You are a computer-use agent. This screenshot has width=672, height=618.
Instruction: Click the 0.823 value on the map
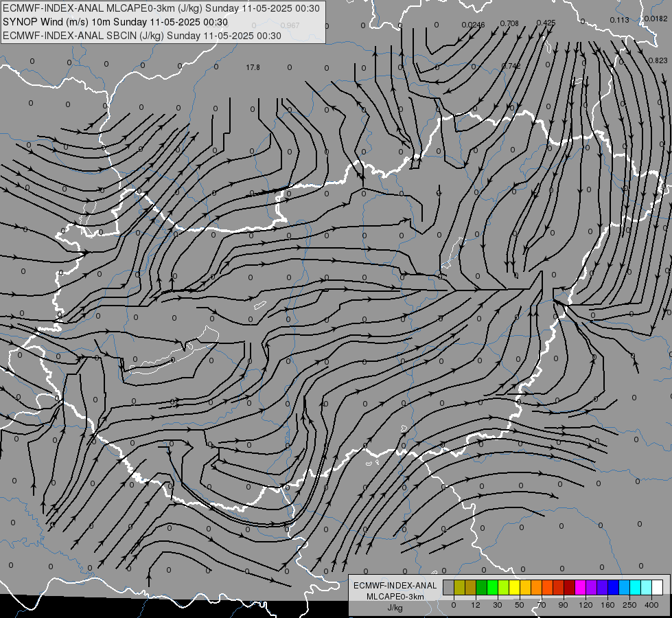pyautogui.click(x=658, y=60)
